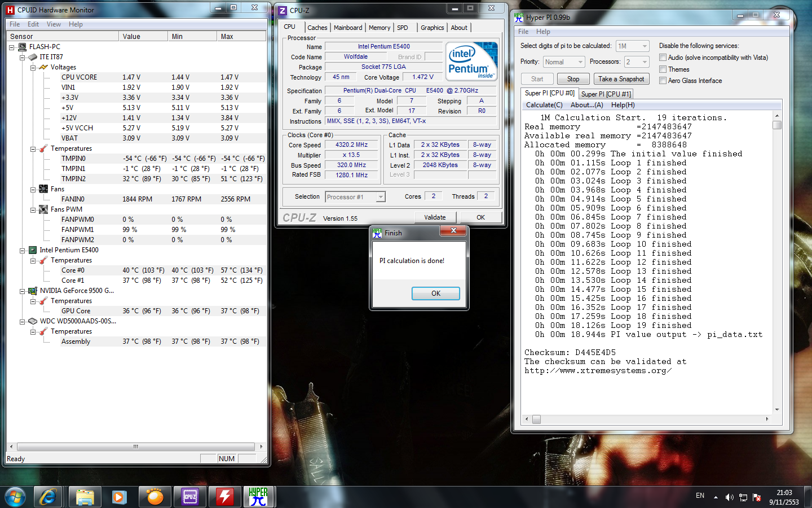Switch to Hyper PI via its taskbar icon
The width and height of the screenshot is (812, 508).
[x=259, y=497]
